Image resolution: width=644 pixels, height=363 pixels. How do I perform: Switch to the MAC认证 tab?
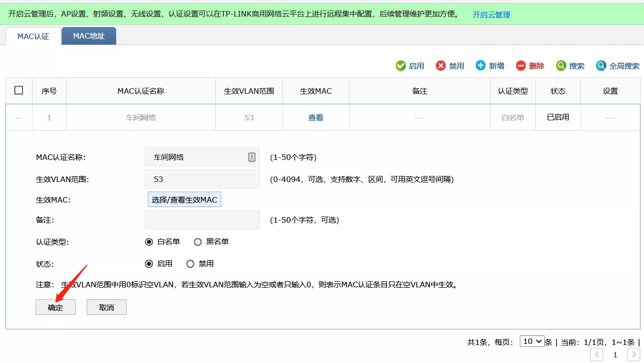[x=33, y=37]
